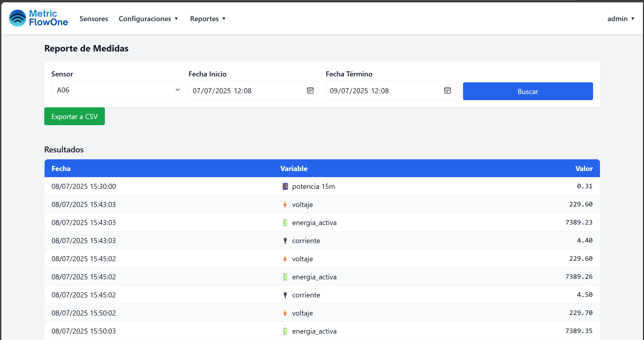Open the Fecha Término calendar picker icon

click(x=447, y=90)
